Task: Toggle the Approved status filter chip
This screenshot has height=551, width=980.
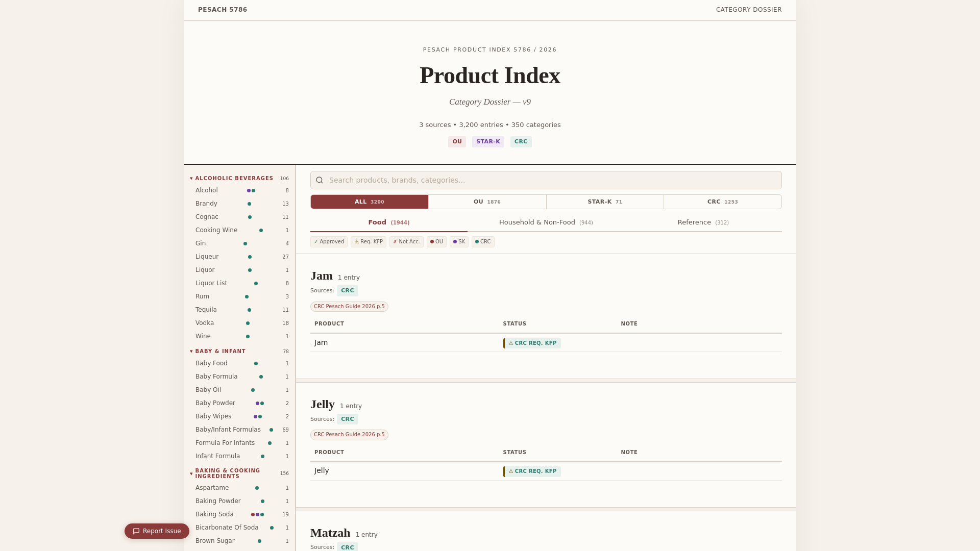Action: pyautogui.click(x=329, y=242)
